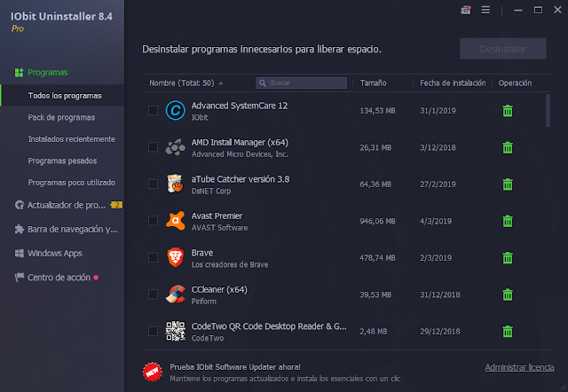Select Avast Premier with its checkbox
This screenshot has height=392, width=568.
pos(153,221)
